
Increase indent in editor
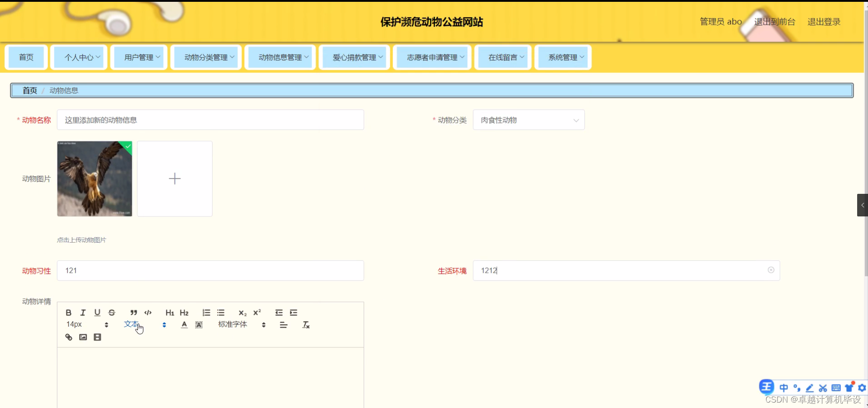click(294, 313)
